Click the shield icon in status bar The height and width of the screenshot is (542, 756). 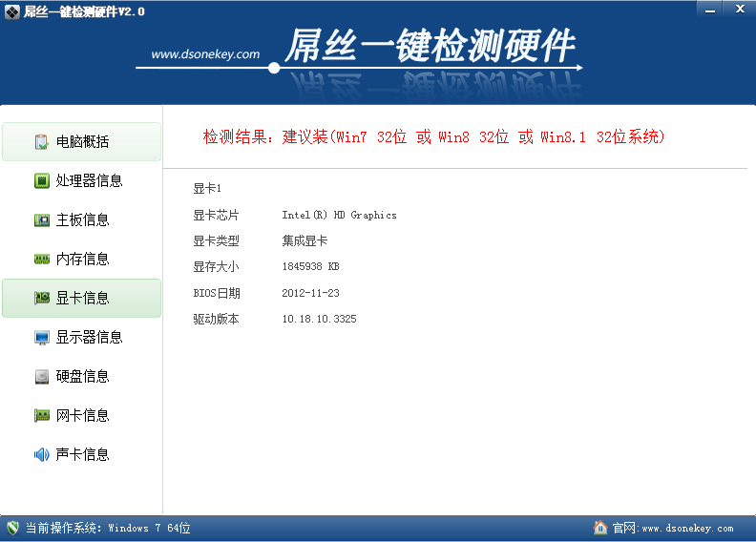(13, 528)
